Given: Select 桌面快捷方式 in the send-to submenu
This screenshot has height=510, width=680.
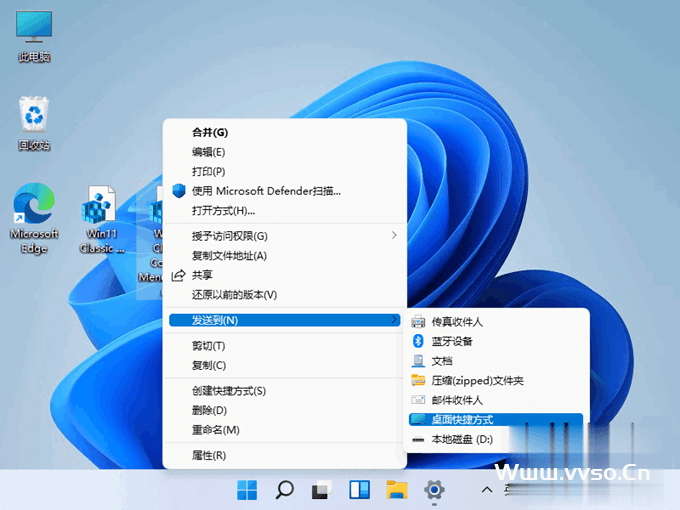Looking at the screenshot, I should (x=496, y=419).
